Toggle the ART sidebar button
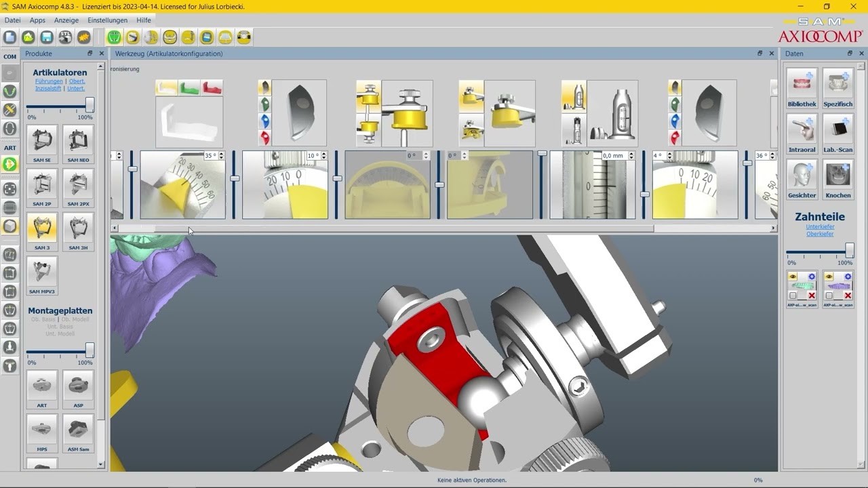This screenshot has width=868, height=488. [9, 148]
